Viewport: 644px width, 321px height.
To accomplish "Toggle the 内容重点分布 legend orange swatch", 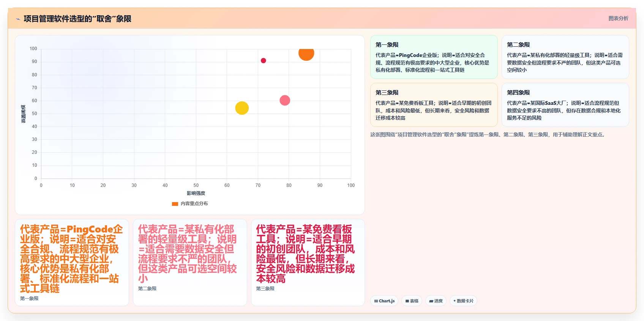I will 175,204.
